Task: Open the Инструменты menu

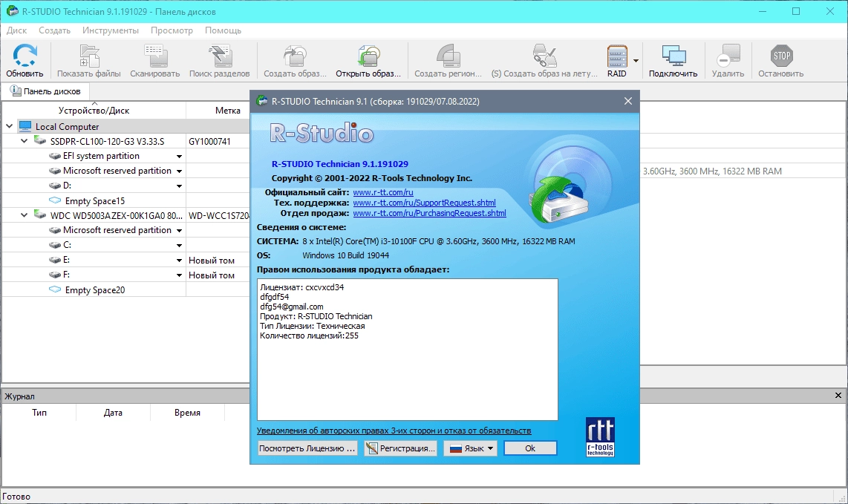Action: click(x=111, y=30)
